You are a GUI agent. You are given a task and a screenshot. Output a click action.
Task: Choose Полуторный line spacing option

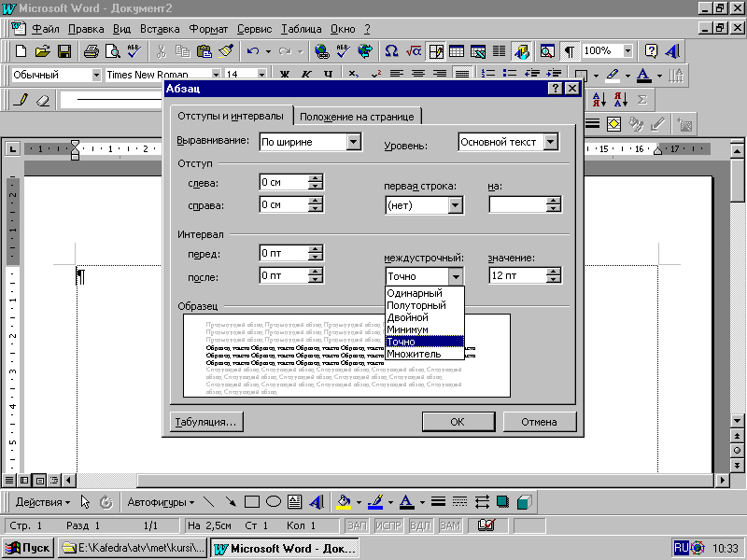424,305
